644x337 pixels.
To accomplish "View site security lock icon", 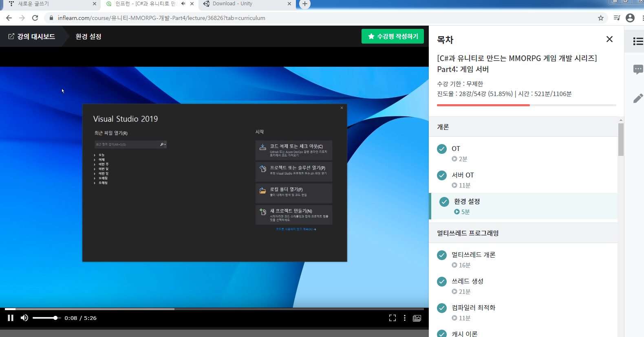I will pyautogui.click(x=51, y=18).
